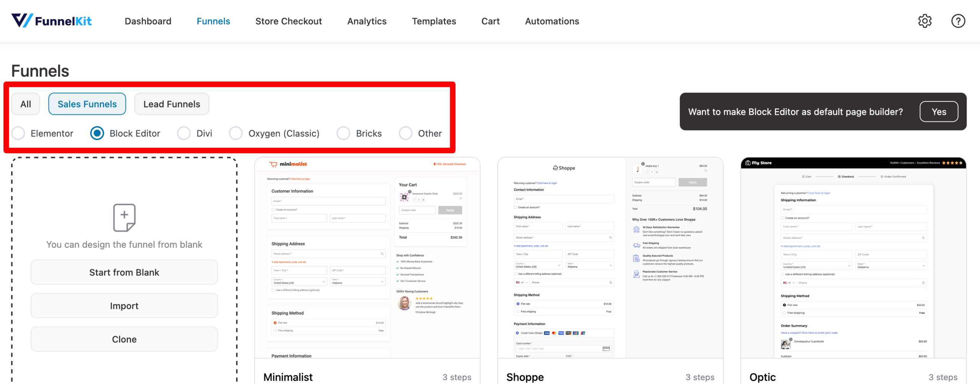Screen dimensions: 980x384
Task: Click '3 steps' label on Optic card
Action: pos(943,377)
